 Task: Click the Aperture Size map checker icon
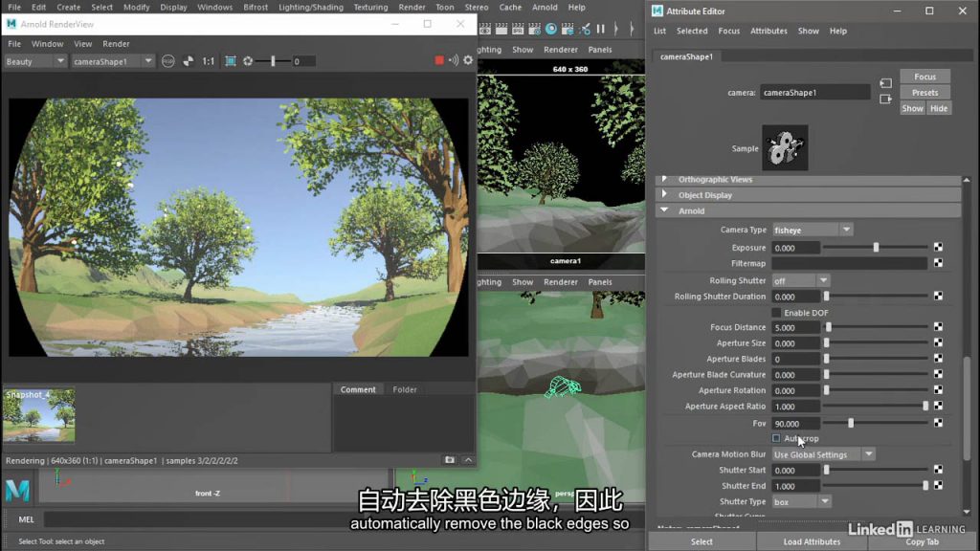tap(938, 343)
